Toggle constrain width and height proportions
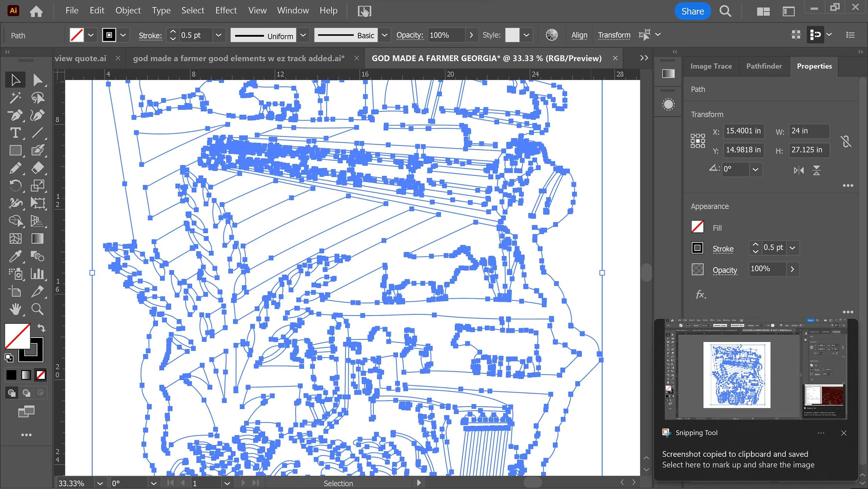The width and height of the screenshot is (868, 489). tap(846, 141)
